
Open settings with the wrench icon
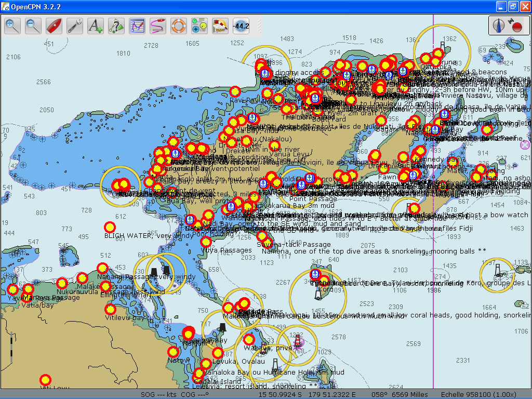(75, 26)
